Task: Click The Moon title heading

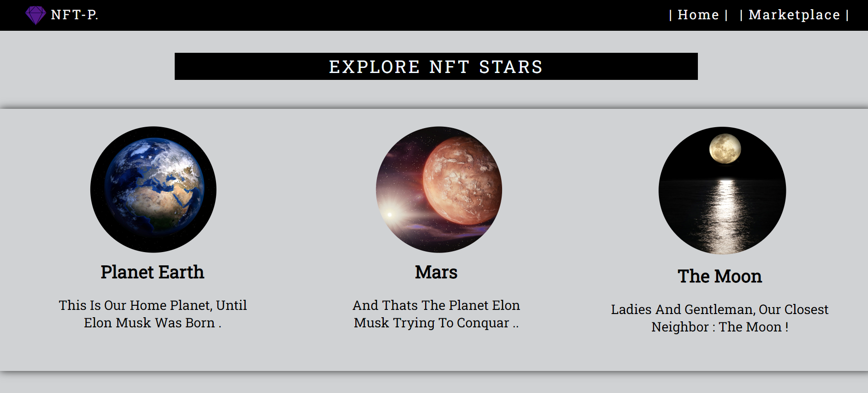Action: (x=720, y=276)
